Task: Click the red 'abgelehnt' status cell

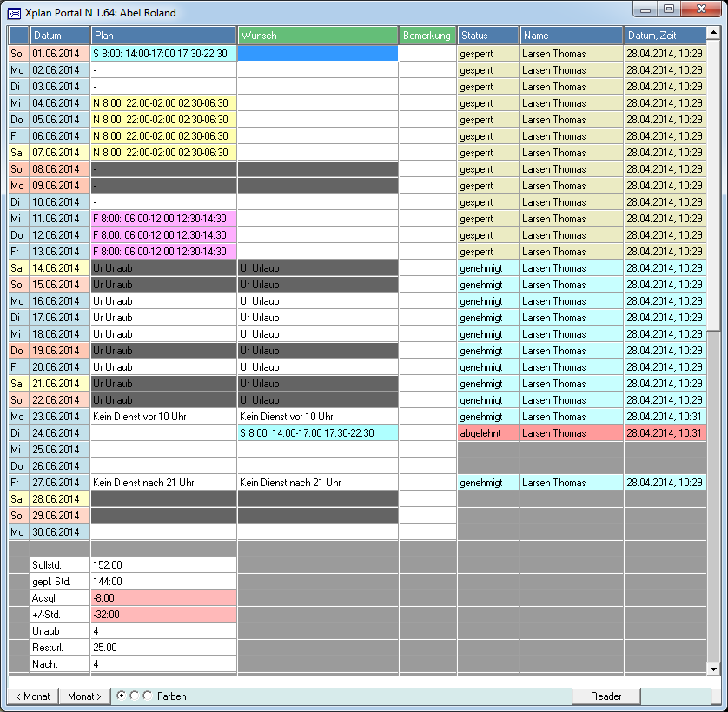Action: tap(487, 433)
